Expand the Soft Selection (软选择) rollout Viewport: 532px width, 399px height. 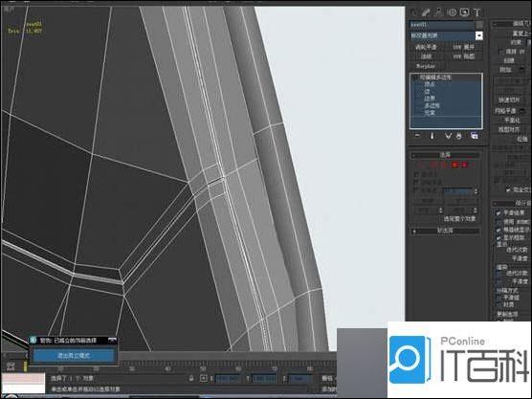point(445,231)
